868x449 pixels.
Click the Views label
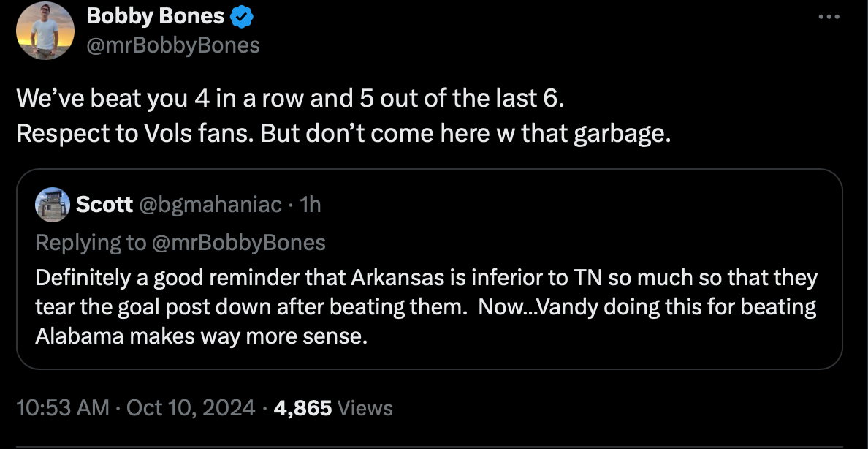[365, 407]
